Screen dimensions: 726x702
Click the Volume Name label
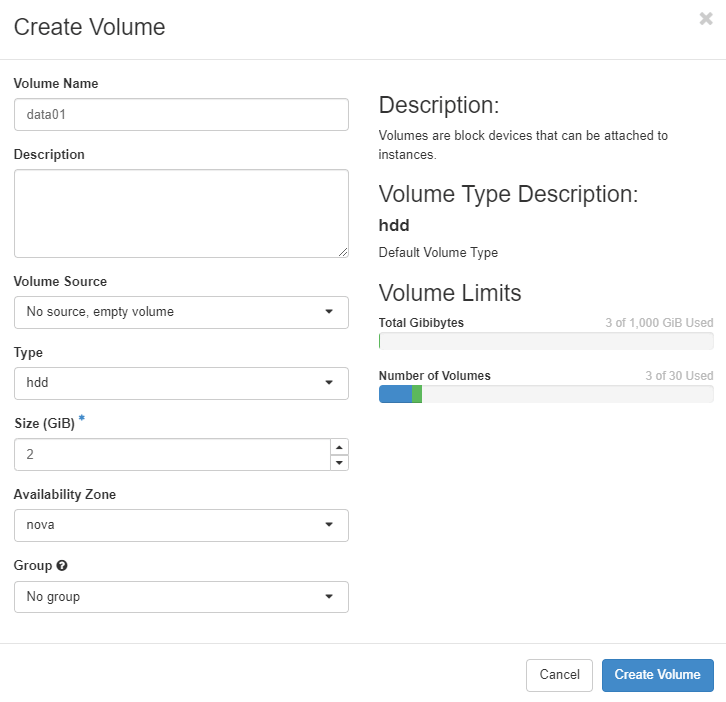click(x=56, y=84)
